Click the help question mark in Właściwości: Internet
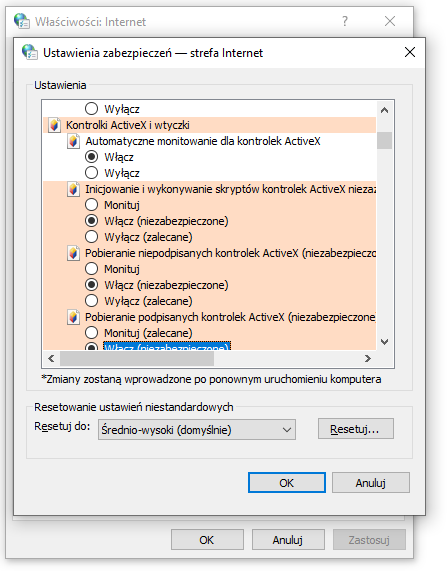447x571 pixels. coord(345,21)
